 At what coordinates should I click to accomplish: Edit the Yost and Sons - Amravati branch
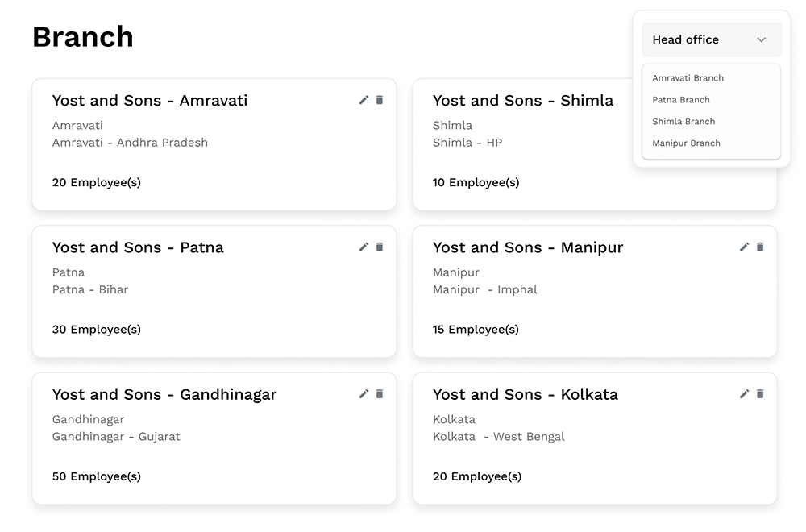pos(364,100)
